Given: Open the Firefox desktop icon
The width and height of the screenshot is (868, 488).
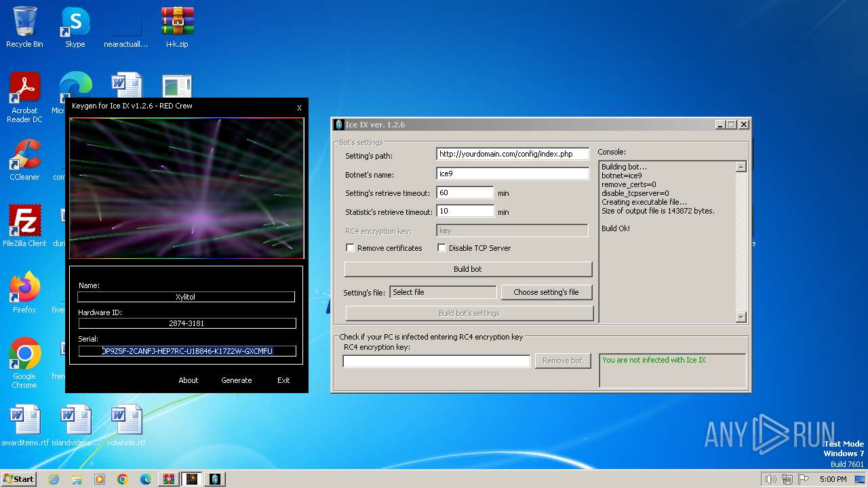Looking at the screenshot, I should click(x=24, y=292).
